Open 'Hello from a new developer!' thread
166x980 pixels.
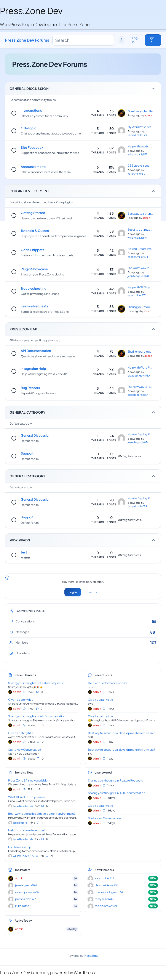click(x=26, y=830)
